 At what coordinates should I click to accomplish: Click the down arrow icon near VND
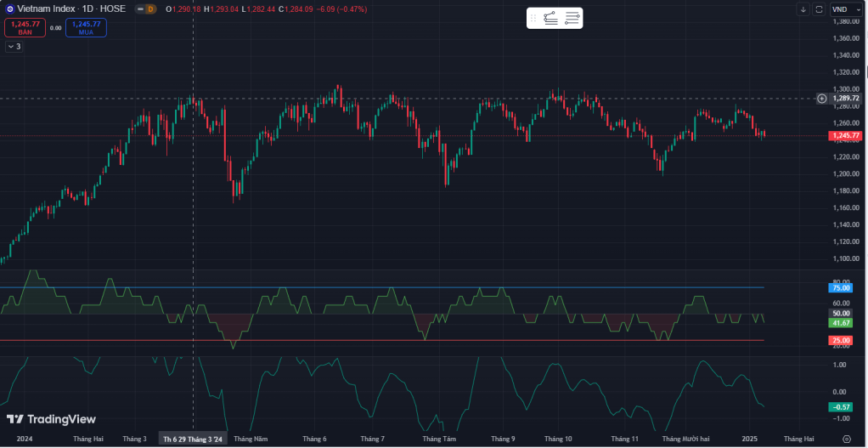[803, 9]
